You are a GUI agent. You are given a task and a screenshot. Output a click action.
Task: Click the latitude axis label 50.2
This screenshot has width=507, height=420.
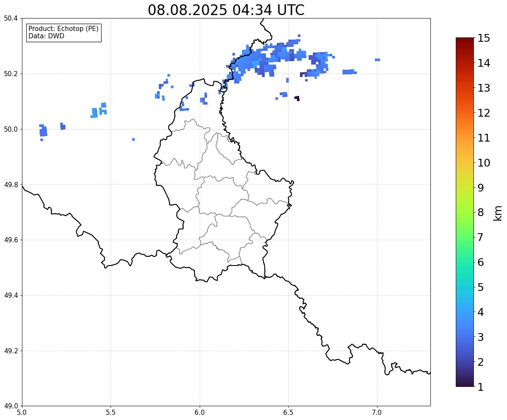(10, 74)
